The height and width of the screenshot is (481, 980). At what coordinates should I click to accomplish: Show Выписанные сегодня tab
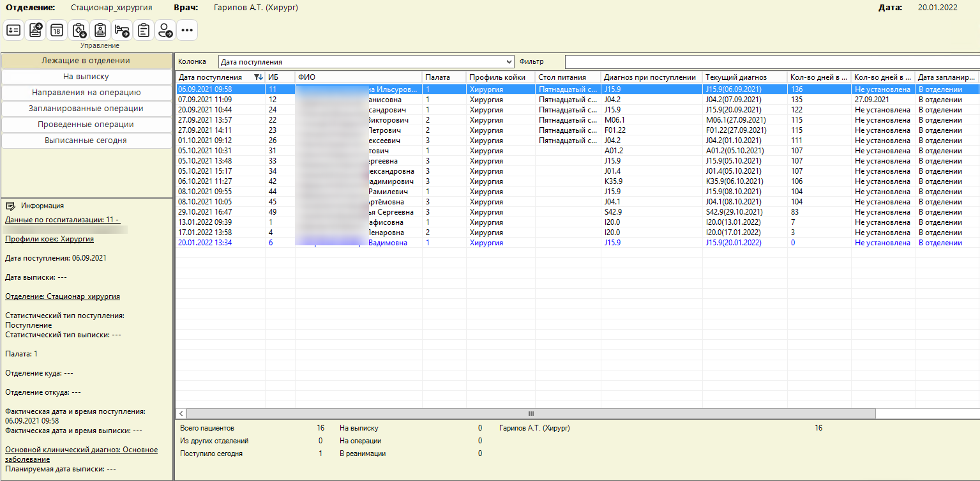point(86,141)
